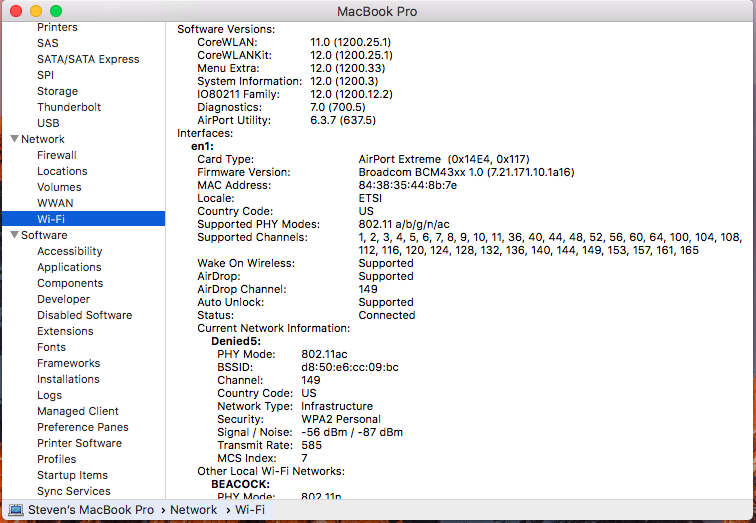The image size is (756, 523).
Task: Collapse the Software section triangle
Action: 14,235
